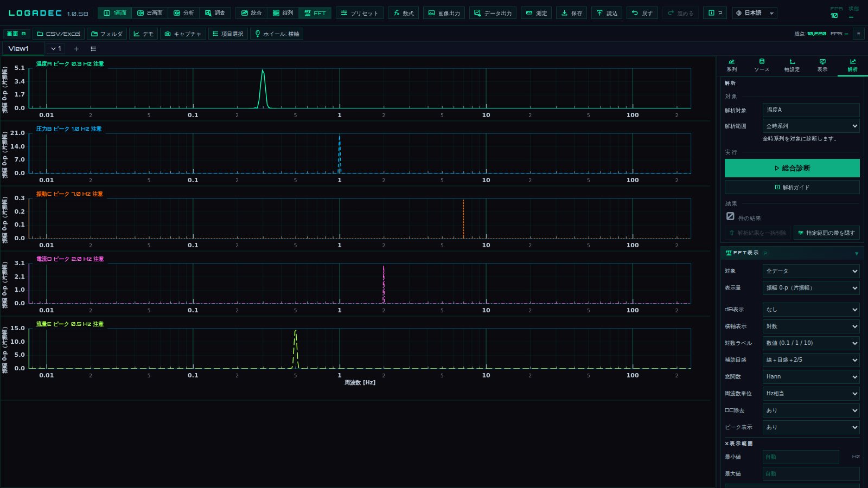Switch to the ソース source tab
Image resolution: width=868 pixels, height=488 pixels.
[x=762, y=66]
